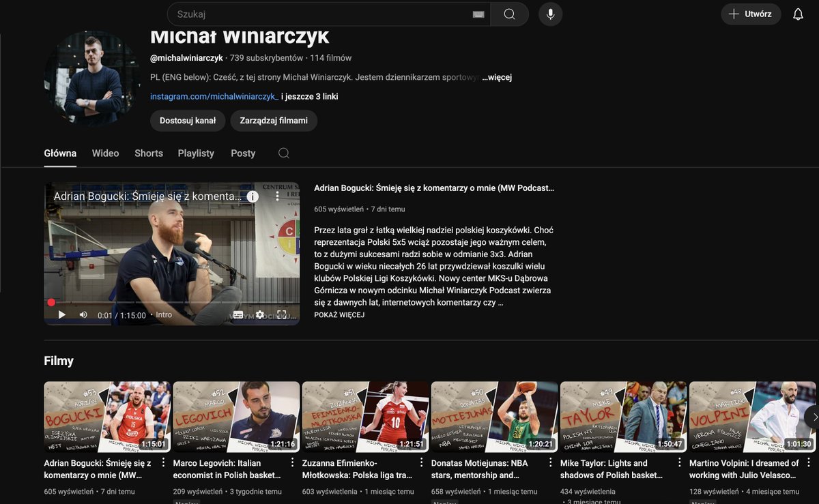
Task: Click the Zarządzaj filmami button
Action: tap(274, 121)
